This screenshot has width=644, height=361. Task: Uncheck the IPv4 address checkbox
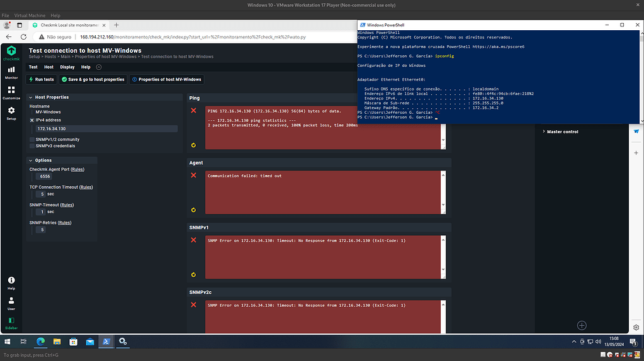tap(32, 119)
